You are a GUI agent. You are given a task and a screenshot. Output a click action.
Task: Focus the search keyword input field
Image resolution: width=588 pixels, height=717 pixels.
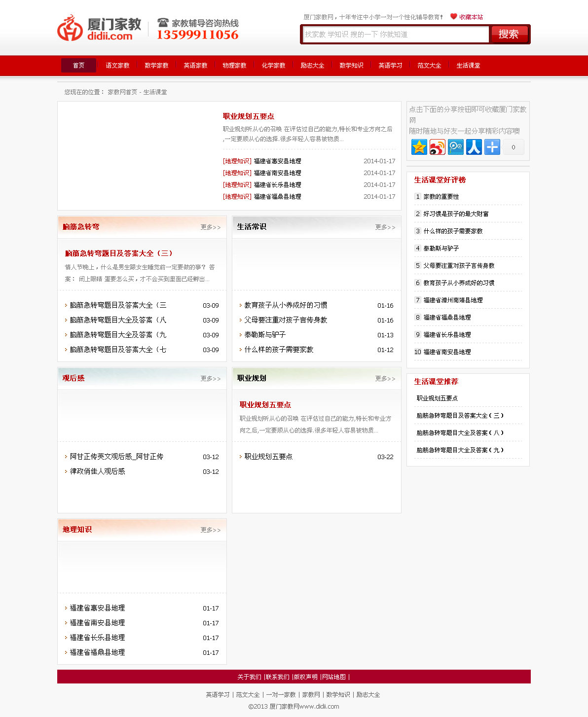396,35
